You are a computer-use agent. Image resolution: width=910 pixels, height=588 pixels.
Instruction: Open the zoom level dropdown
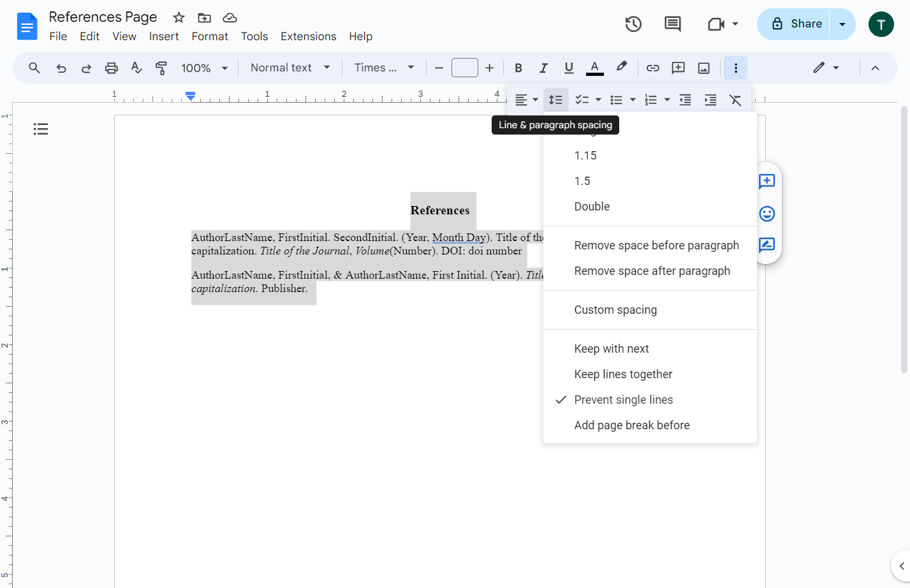click(x=205, y=68)
